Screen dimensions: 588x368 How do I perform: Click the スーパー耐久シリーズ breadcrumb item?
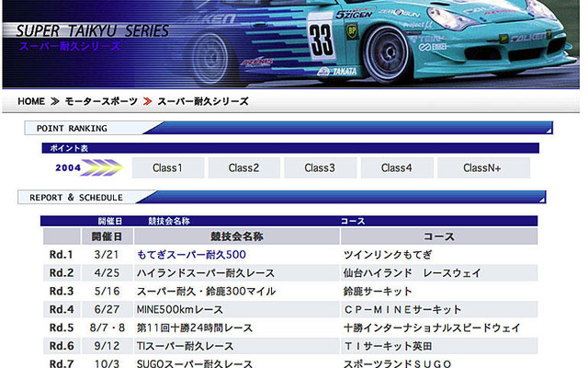pos(203,101)
